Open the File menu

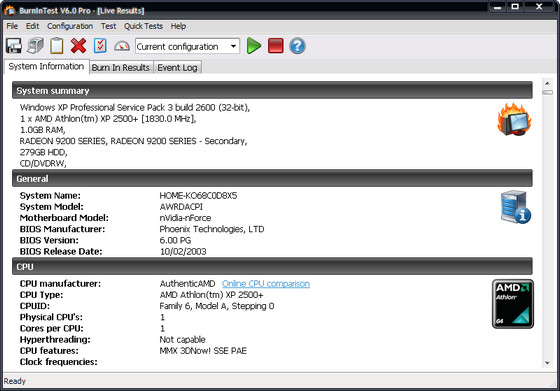pos(12,26)
